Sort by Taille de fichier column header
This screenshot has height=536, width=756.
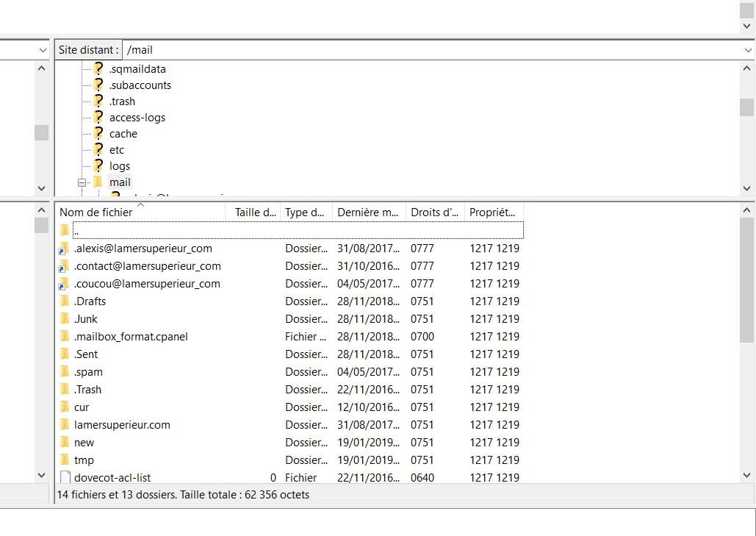coord(253,212)
